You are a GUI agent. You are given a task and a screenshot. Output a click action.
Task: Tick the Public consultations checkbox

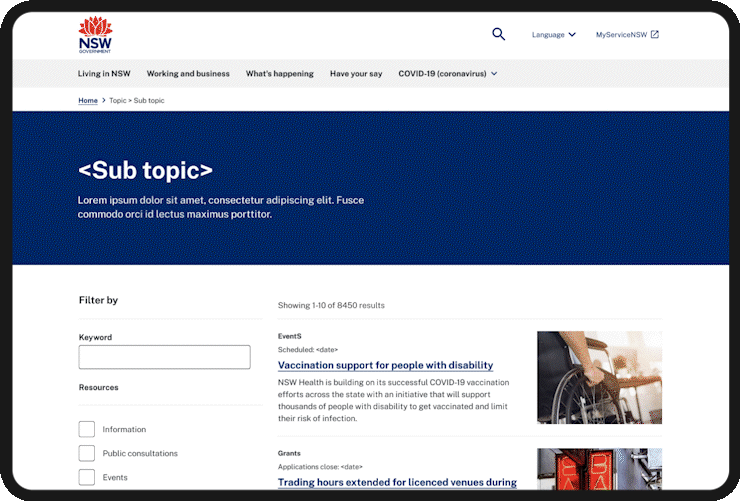(86, 453)
